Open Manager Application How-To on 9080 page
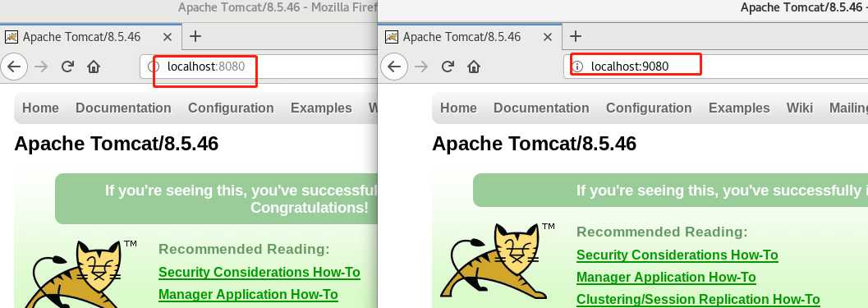Screen dimensions: 868x308 666,277
